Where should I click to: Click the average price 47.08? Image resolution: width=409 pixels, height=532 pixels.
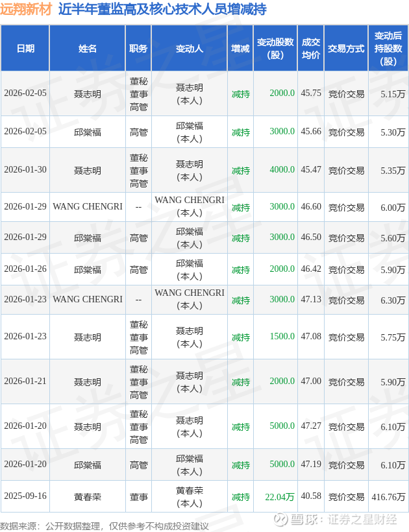click(x=311, y=337)
